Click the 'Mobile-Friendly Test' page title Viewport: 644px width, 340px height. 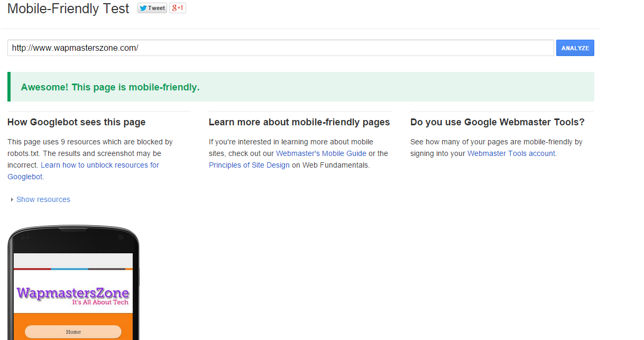(x=68, y=9)
